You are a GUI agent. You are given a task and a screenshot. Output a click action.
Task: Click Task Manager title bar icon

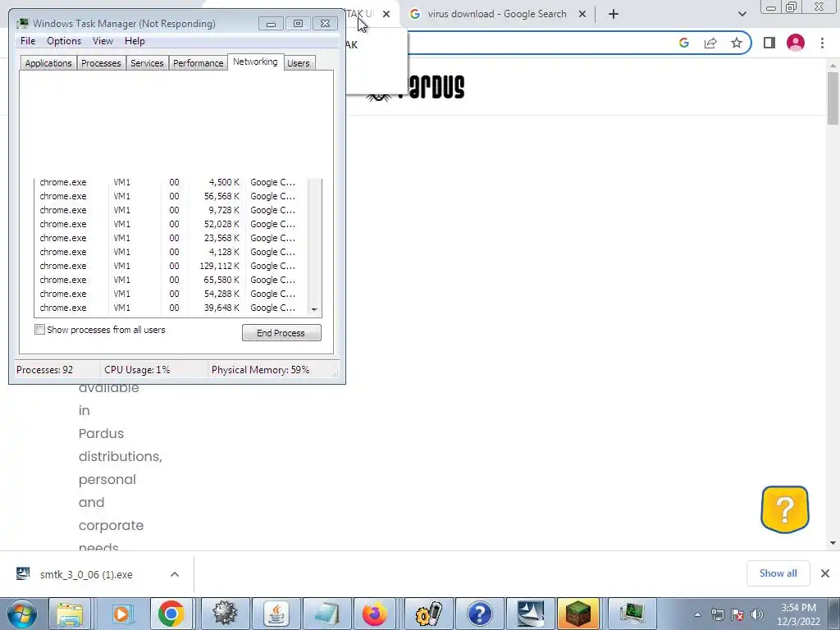click(22, 23)
